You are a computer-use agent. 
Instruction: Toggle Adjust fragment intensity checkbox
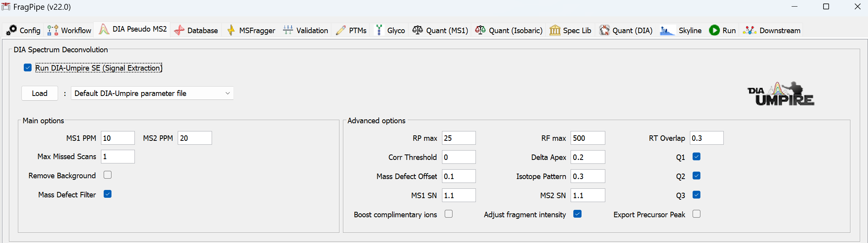click(578, 214)
